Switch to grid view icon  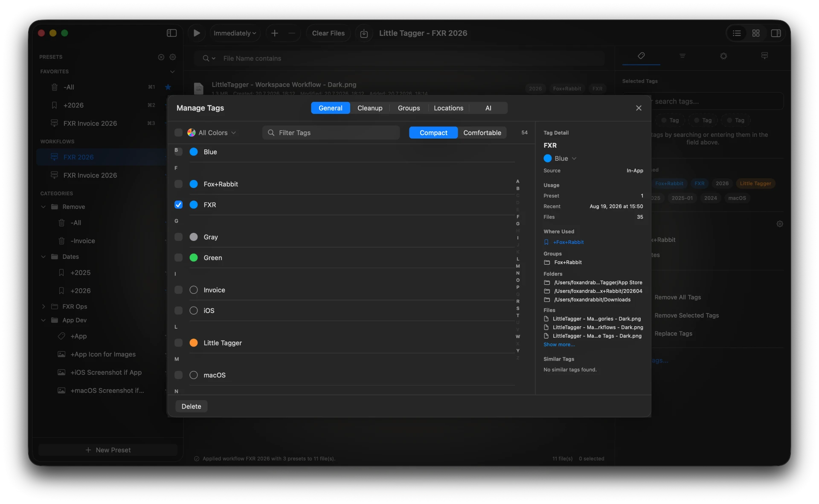[x=756, y=33]
